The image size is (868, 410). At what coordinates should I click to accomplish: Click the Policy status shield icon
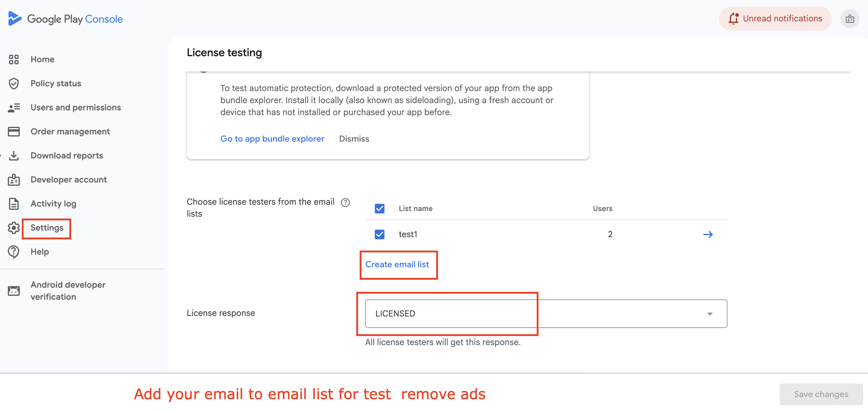click(14, 84)
